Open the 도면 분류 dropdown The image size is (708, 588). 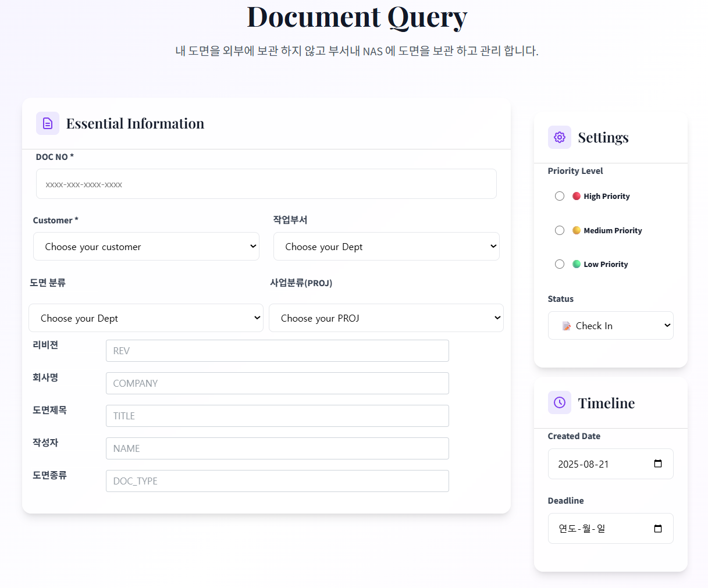coord(146,318)
